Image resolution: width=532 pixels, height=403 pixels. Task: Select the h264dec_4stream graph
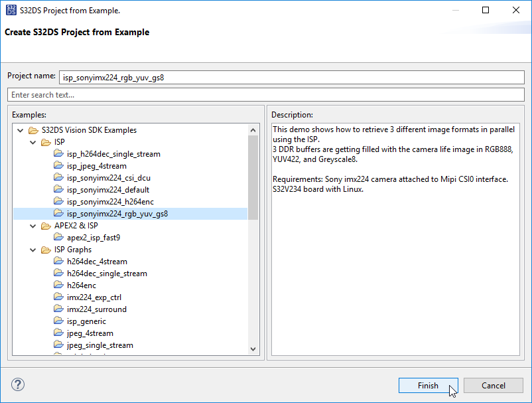point(97,262)
